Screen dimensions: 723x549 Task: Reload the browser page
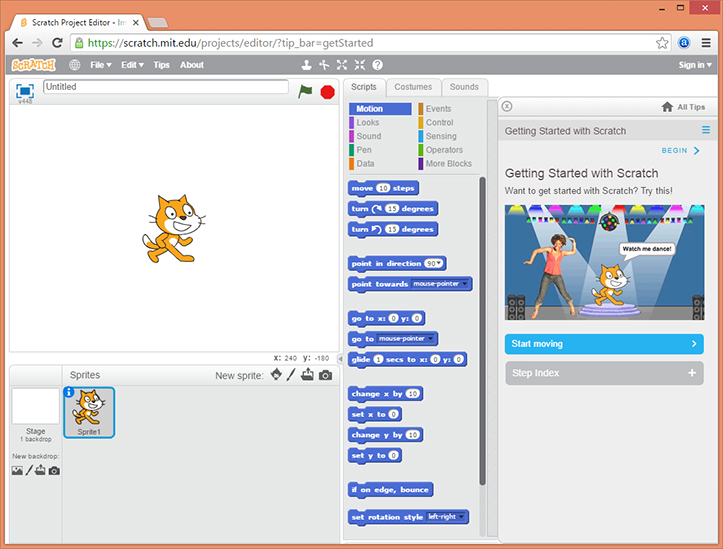pyautogui.click(x=57, y=43)
